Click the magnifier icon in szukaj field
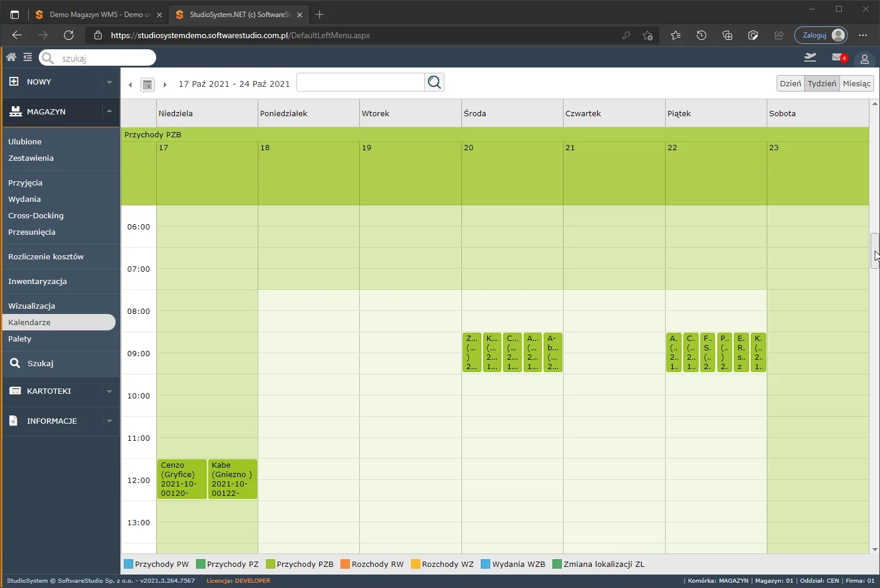The image size is (880, 588). (48, 58)
